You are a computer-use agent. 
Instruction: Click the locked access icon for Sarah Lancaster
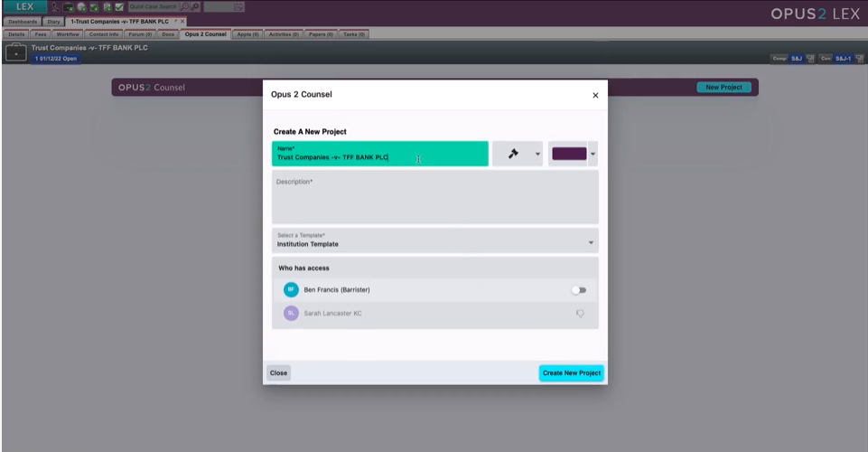(x=580, y=314)
